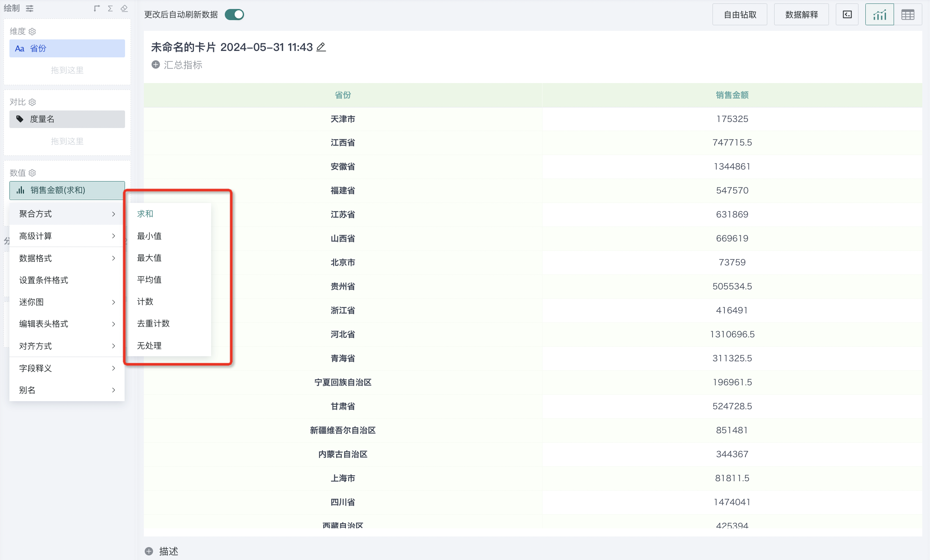930x560 pixels.
Task: Choose 去重计数 from aggregation list
Action: click(x=153, y=323)
